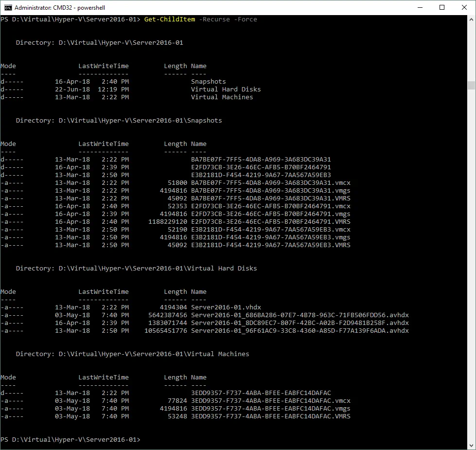Image resolution: width=476 pixels, height=450 pixels.
Task: Click the vertical scrollbar thumb
Action: (x=471, y=86)
